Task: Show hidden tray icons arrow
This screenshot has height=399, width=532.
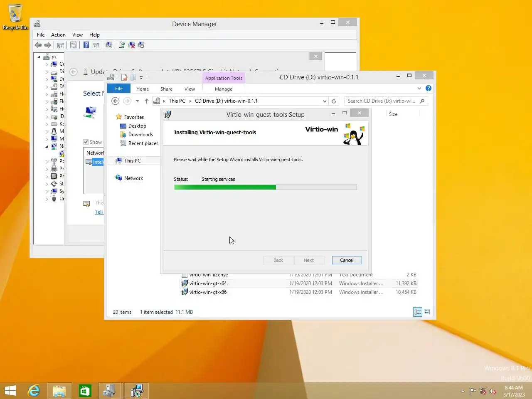Action: [463, 391]
